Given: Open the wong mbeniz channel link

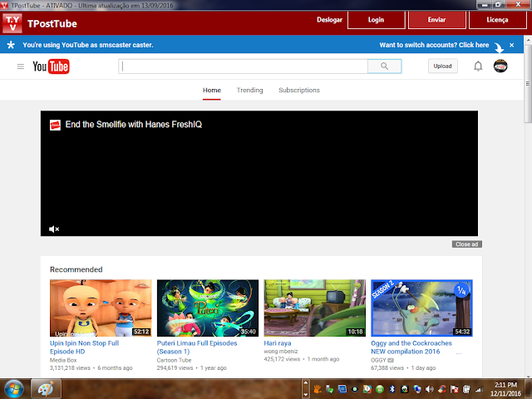Looking at the screenshot, I should tap(281, 352).
